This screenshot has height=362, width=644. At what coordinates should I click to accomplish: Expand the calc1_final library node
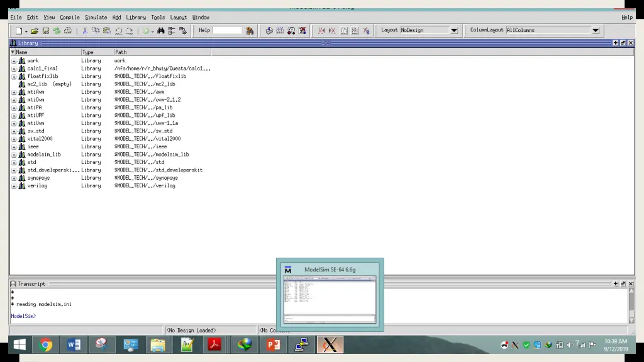pos(14,69)
